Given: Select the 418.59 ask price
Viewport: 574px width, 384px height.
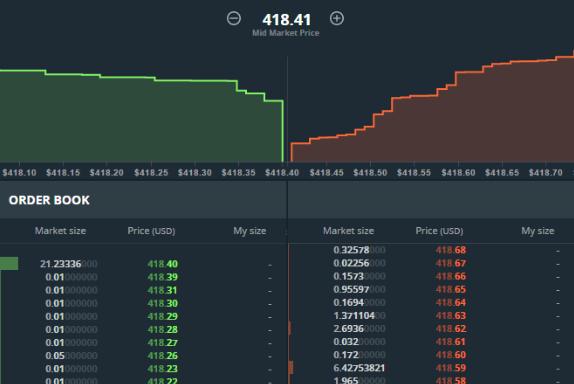Looking at the screenshot, I should (x=451, y=368).
